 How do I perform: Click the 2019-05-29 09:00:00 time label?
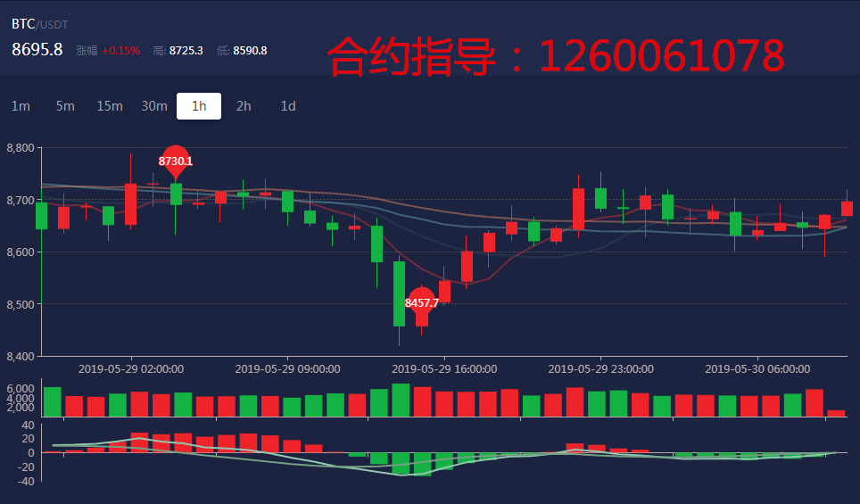point(287,369)
